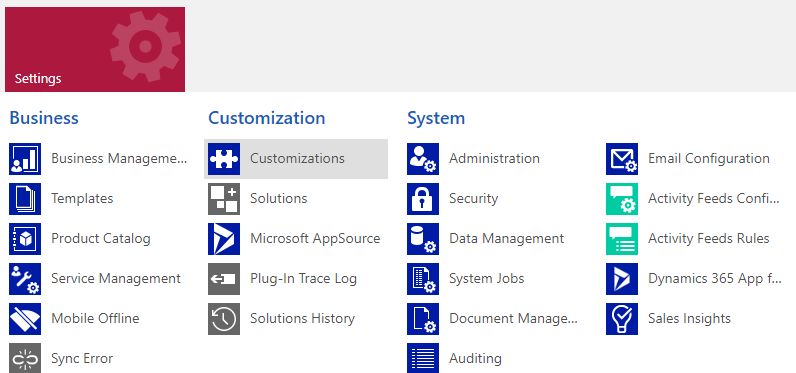796x373 pixels.
Task: Open Plug-In Trace Log label
Action: point(304,279)
